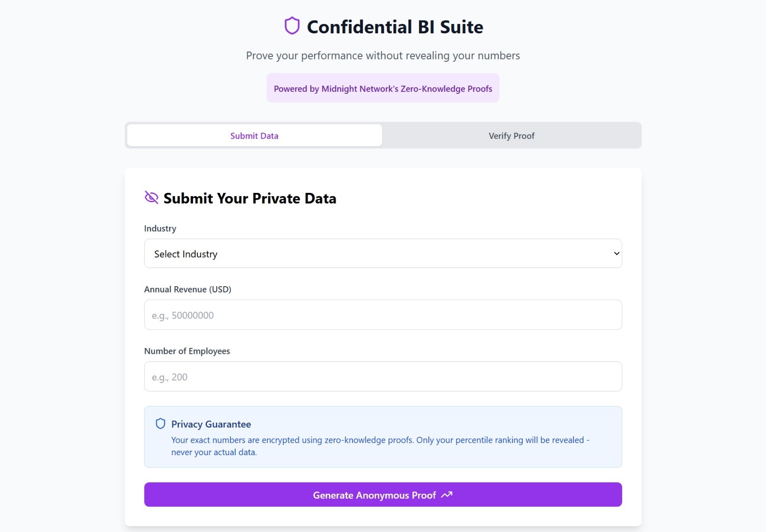Click the Confidential BI Suite title
Screen dimensions: 766x532
(395, 27)
